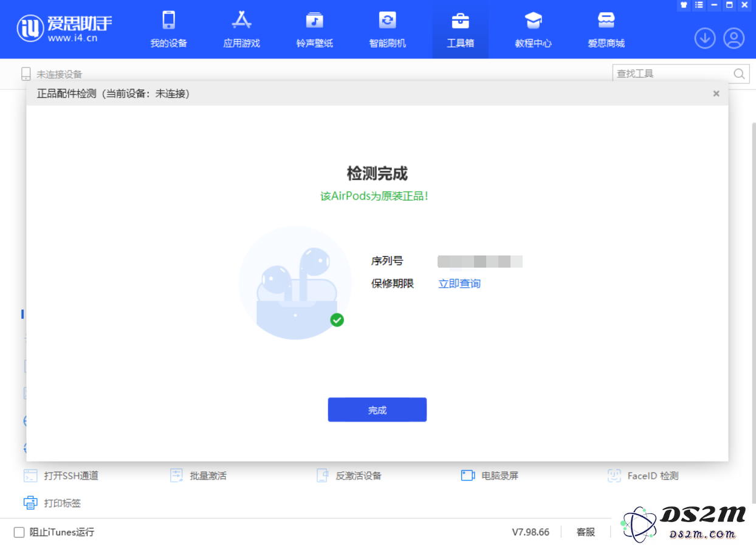The image size is (756, 545).
Task: Click the V7.98.66 version text
Action: click(x=531, y=532)
